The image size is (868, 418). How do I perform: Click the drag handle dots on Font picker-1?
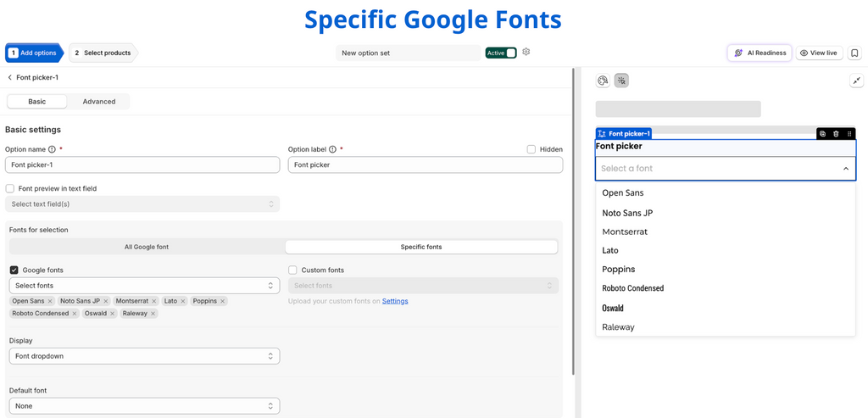click(849, 134)
